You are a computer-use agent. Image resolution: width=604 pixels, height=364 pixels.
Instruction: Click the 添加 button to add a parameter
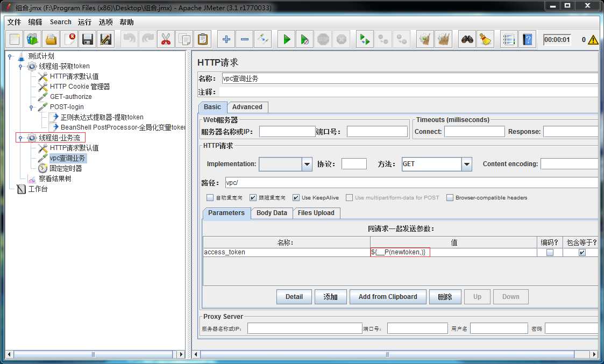click(330, 297)
